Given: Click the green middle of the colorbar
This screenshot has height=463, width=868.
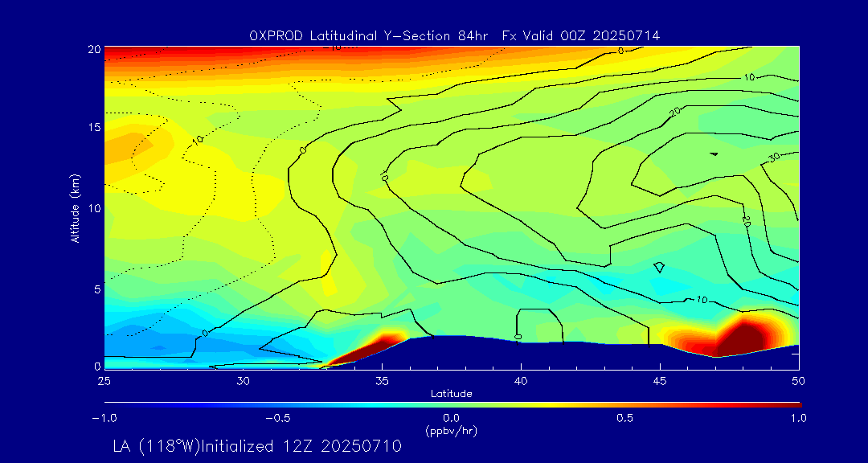Looking at the screenshot, I should [x=452, y=405].
